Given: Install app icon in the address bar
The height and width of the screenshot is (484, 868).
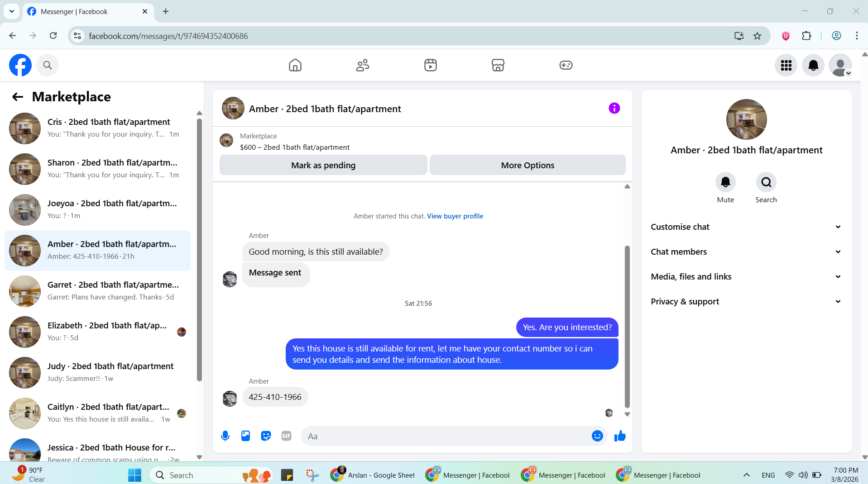Looking at the screenshot, I should pos(739,36).
